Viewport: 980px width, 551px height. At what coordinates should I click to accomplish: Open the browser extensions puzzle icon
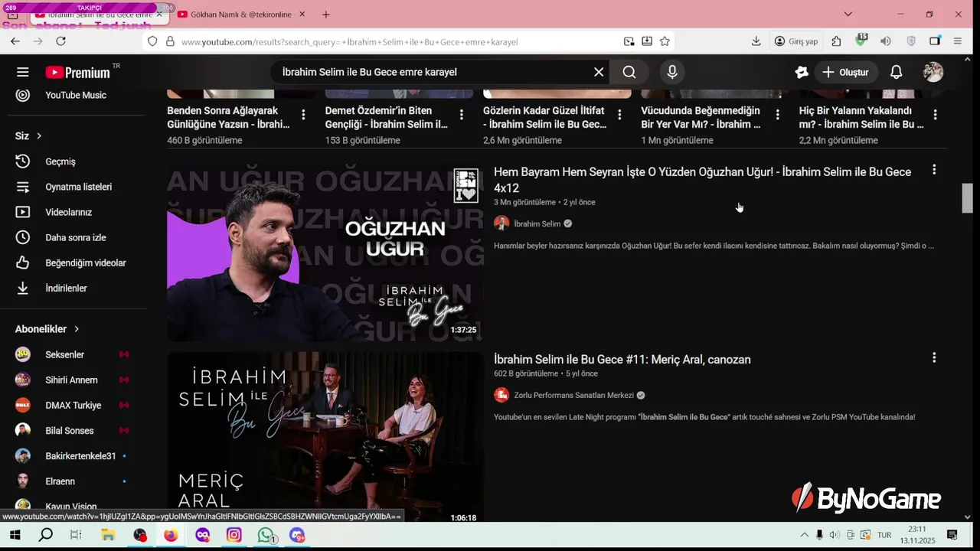pos(836,41)
